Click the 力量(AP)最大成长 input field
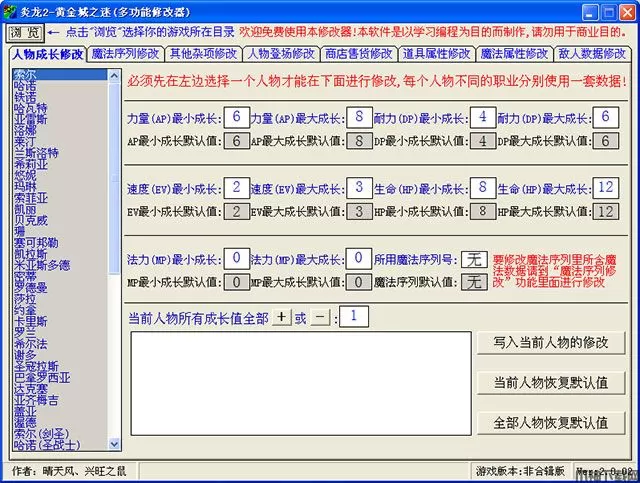Screen dimensions: 640x483 click(359, 117)
